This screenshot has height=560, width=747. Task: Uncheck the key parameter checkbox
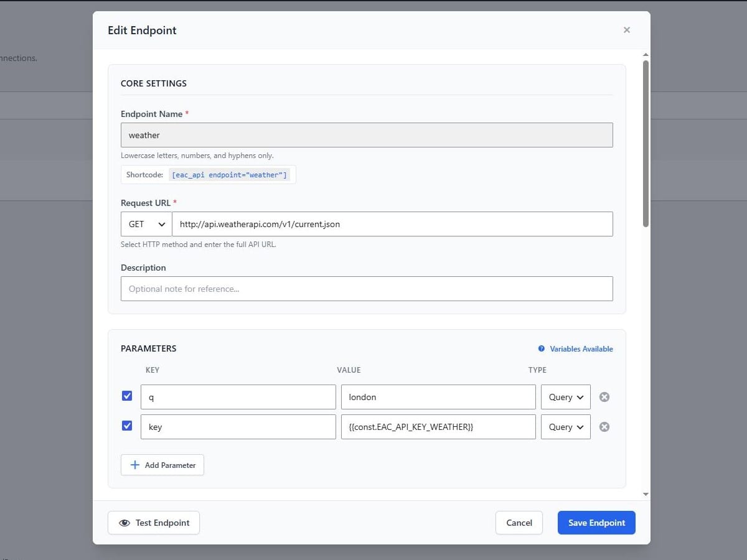click(127, 426)
